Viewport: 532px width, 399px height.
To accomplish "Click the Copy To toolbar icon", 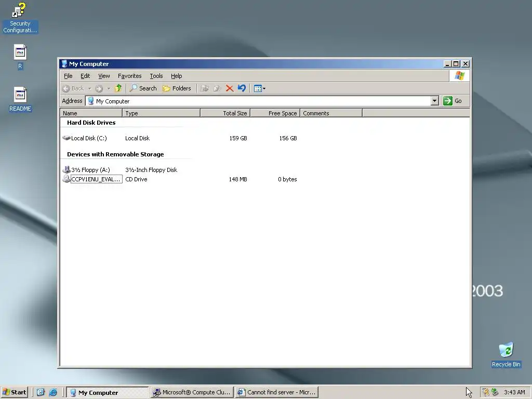I will 217,88.
